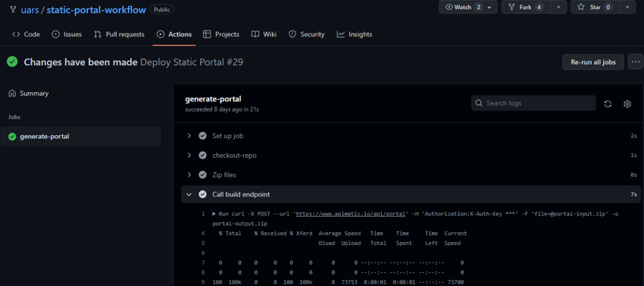
Task: Go to the Wiki tab
Action: pos(264,34)
